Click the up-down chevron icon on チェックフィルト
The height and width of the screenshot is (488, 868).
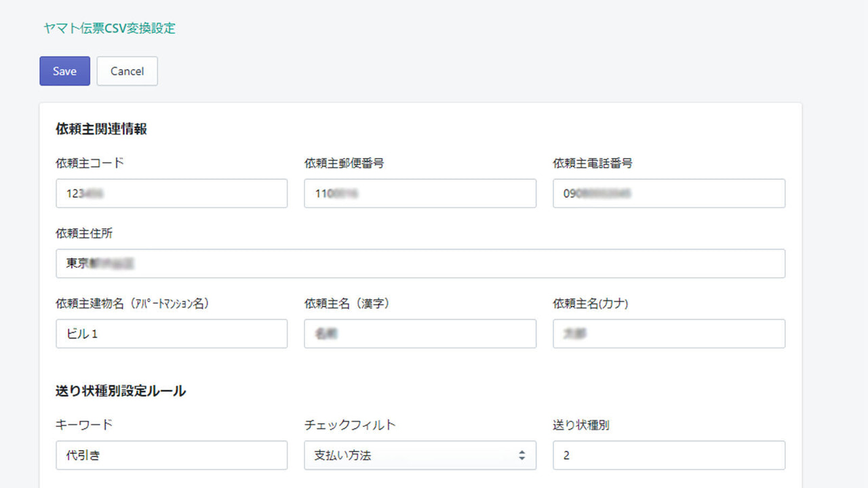(x=523, y=455)
